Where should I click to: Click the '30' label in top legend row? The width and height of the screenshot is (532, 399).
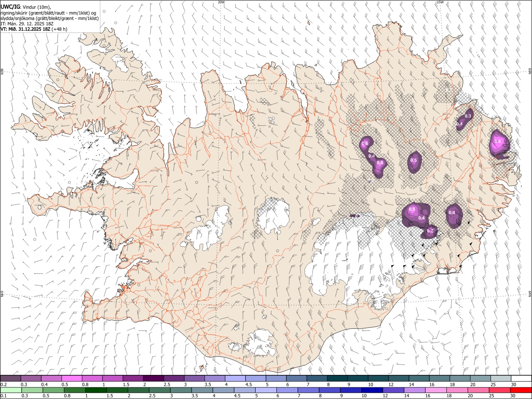click(514, 384)
